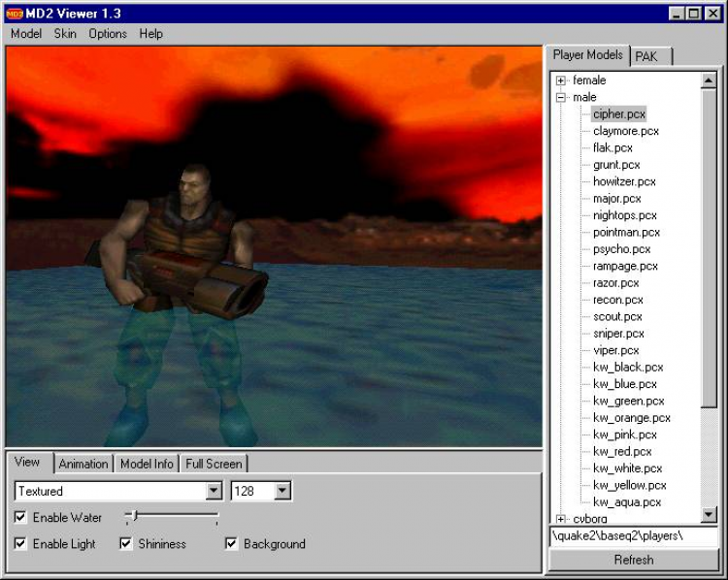This screenshot has width=728, height=580.
Task: Collapse the male tree node
Action: point(561,97)
